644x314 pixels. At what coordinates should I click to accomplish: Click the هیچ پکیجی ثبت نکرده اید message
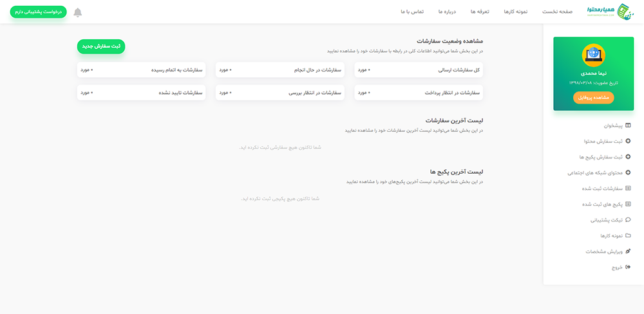pos(280,199)
